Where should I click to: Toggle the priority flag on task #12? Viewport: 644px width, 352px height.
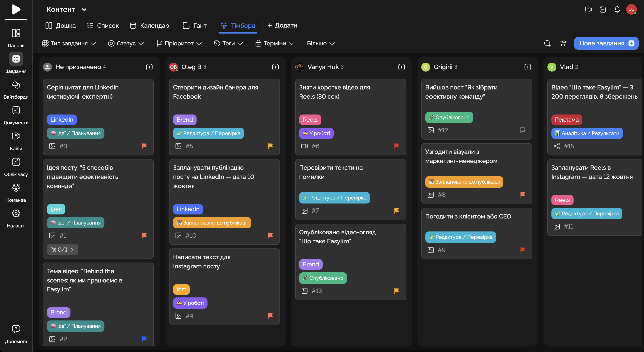pos(523,130)
